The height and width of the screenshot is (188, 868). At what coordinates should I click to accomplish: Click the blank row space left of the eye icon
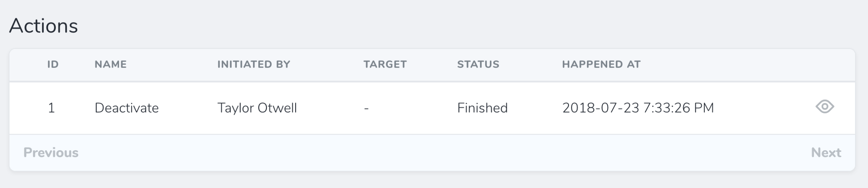(764, 108)
